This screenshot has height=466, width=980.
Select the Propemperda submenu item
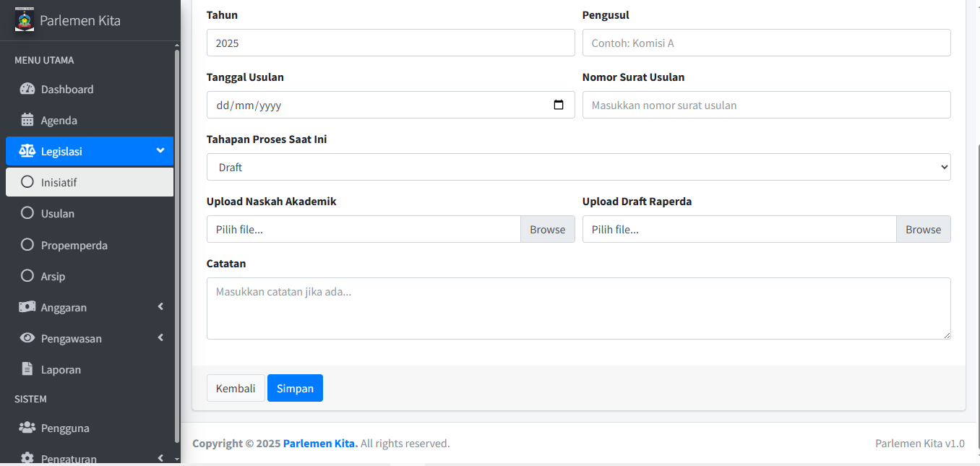point(74,246)
